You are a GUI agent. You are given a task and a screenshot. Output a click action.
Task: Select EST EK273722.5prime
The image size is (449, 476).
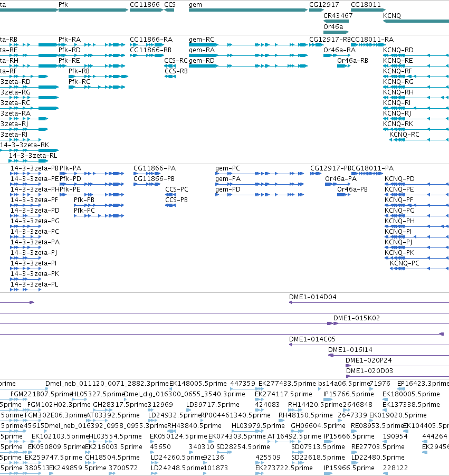pyautogui.click(x=284, y=468)
